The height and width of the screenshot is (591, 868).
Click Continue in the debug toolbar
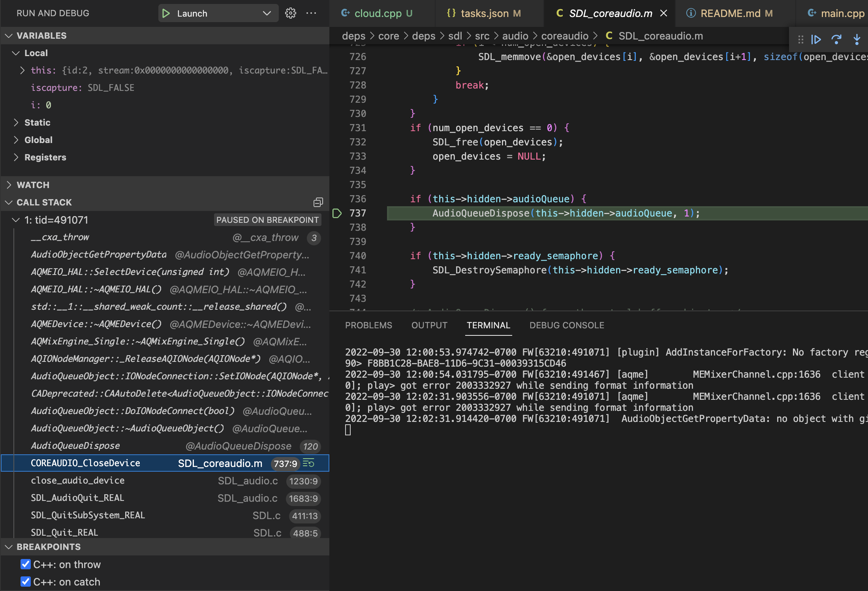[816, 40]
